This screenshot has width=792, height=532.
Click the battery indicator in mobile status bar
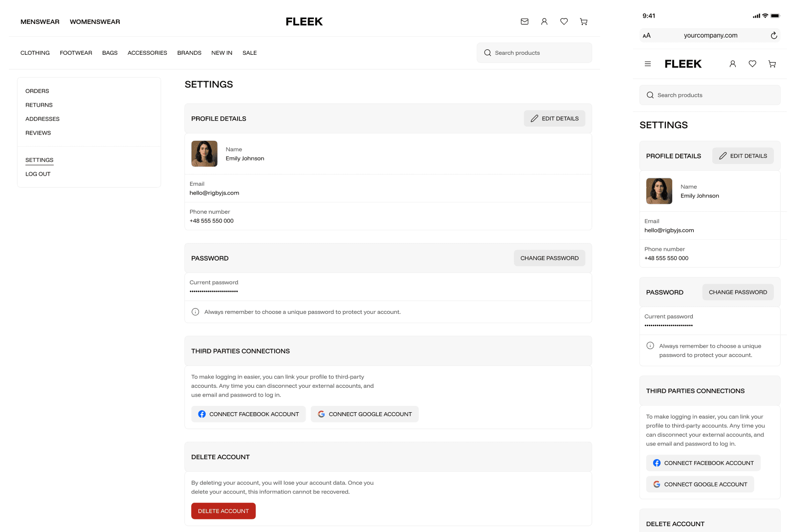point(775,16)
